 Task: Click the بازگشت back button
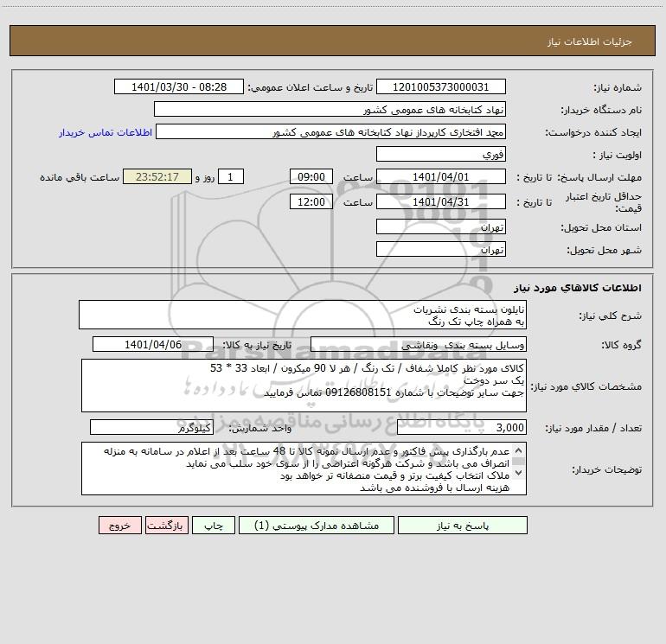(x=166, y=526)
